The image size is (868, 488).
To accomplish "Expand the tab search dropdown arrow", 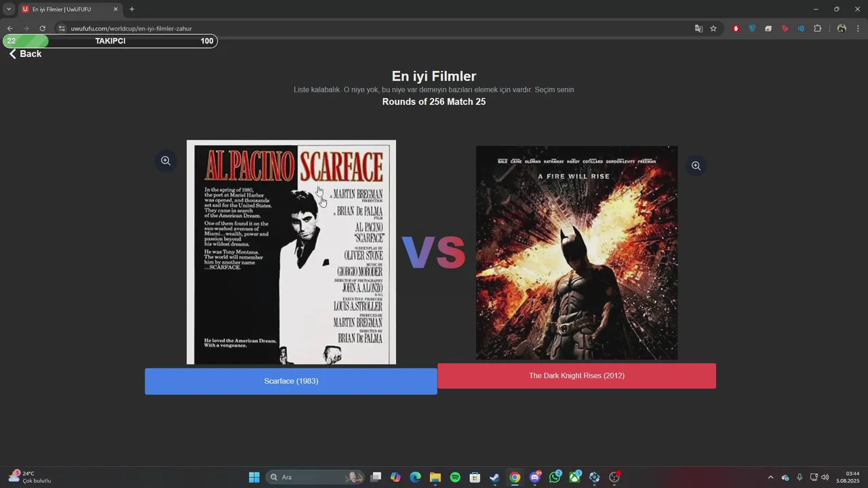I will click(x=9, y=9).
